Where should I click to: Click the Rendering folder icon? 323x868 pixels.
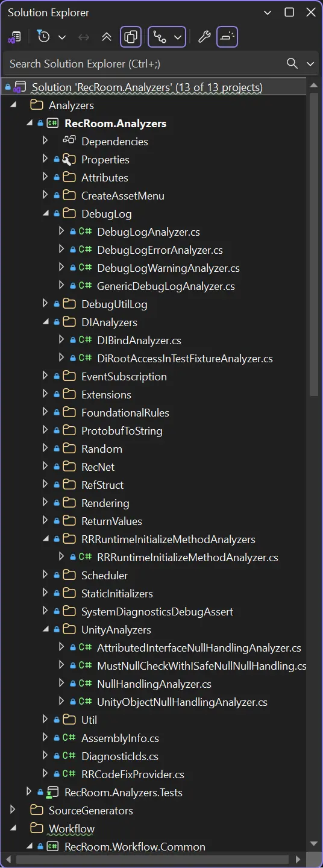click(69, 503)
